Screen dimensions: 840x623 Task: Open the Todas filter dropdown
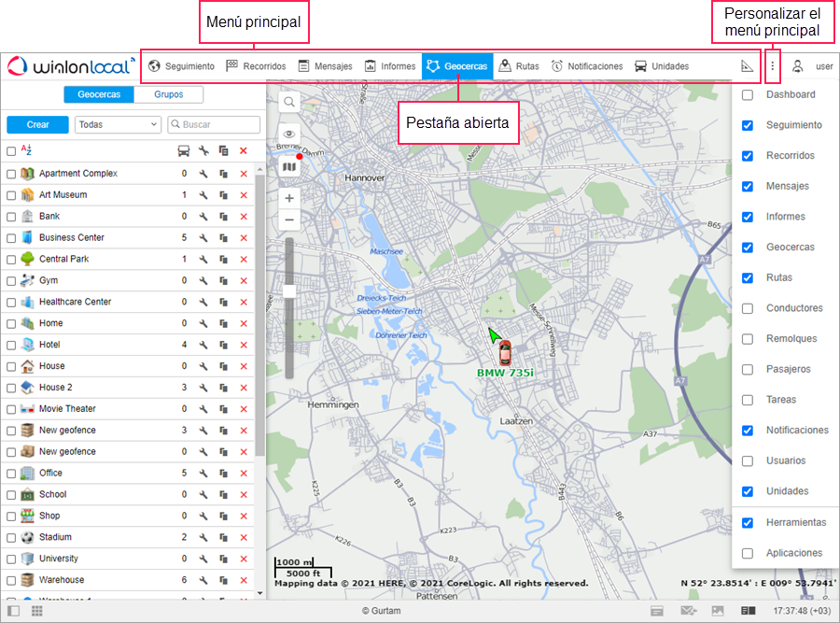119,124
